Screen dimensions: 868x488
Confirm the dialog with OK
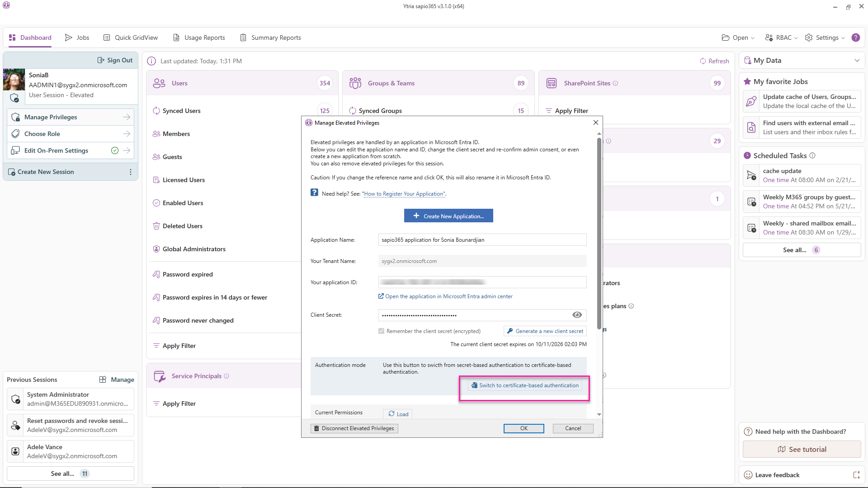[524, 428]
